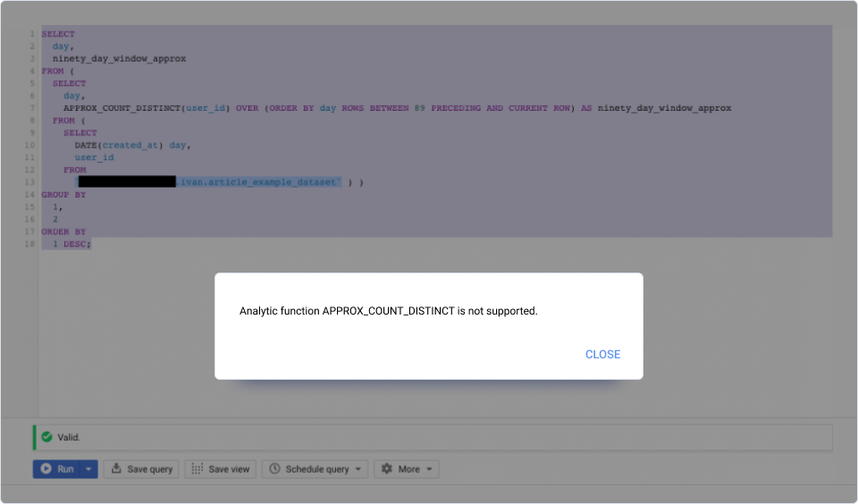
Task: Click the ORDER BY keyword on line 17
Action: tap(63, 231)
